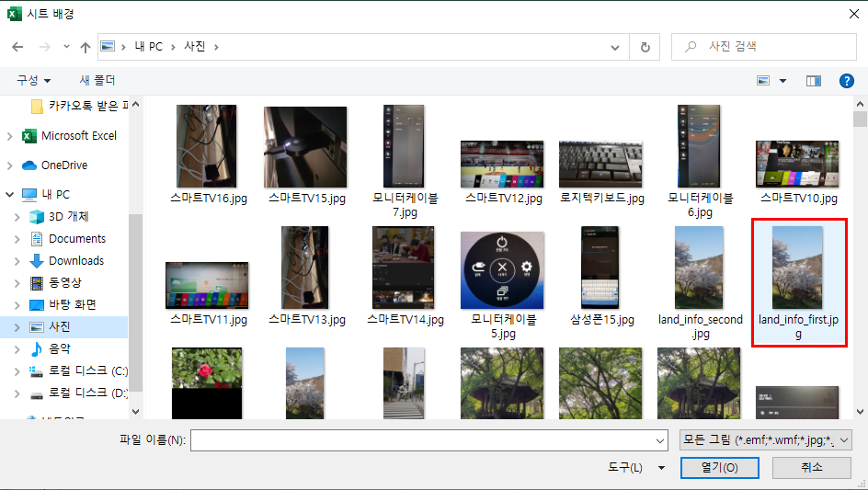Image resolution: width=868 pixels, height=490 pixels.
Task: Click 내 PC in the address bar
Action: 148,47
